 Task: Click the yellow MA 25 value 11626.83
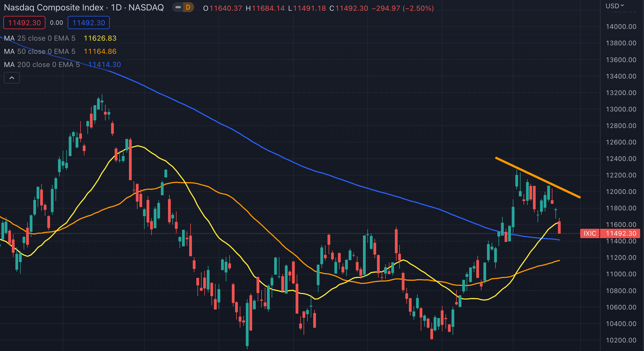pos(100,38)
